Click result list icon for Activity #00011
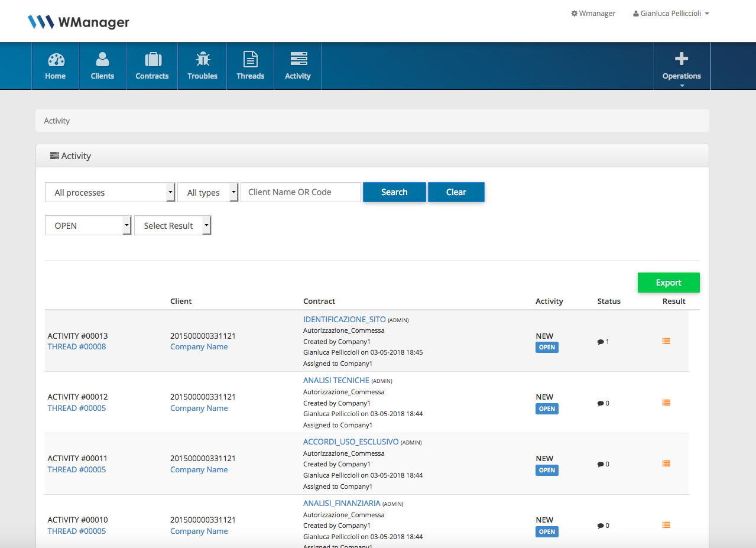The width and height of the screenshot is (756, 548). coord(666,464)
